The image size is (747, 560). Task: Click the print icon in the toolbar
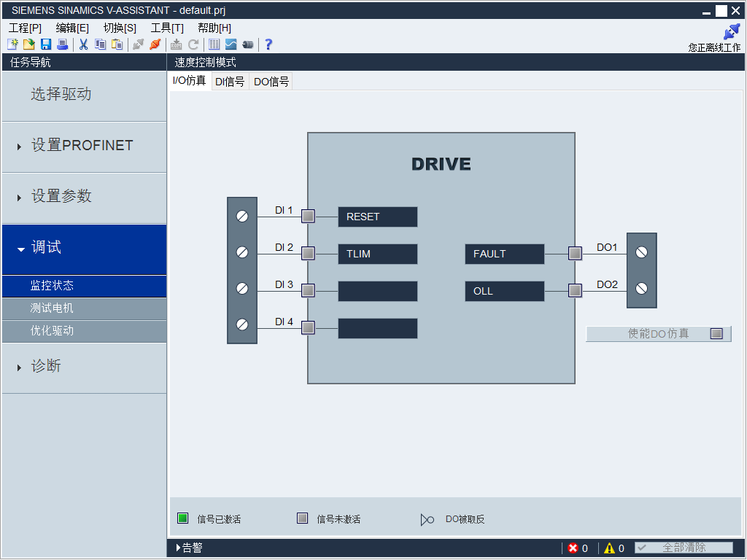[62, 44]
